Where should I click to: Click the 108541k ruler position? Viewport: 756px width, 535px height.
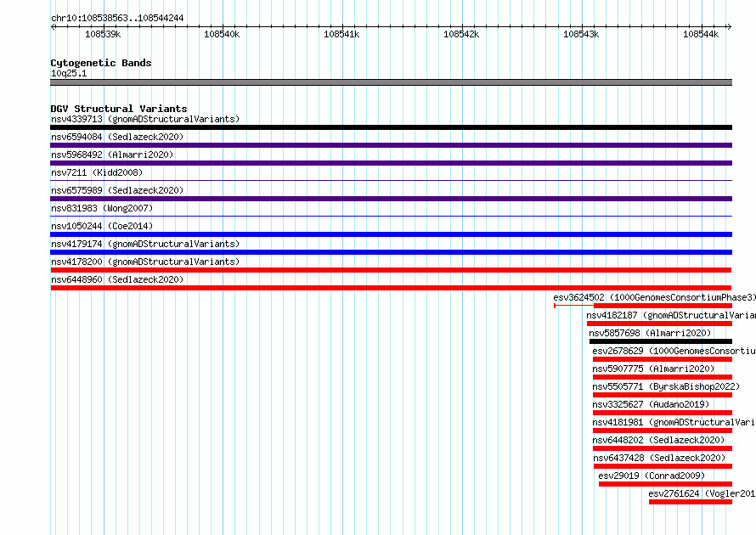tap(341, 34)
